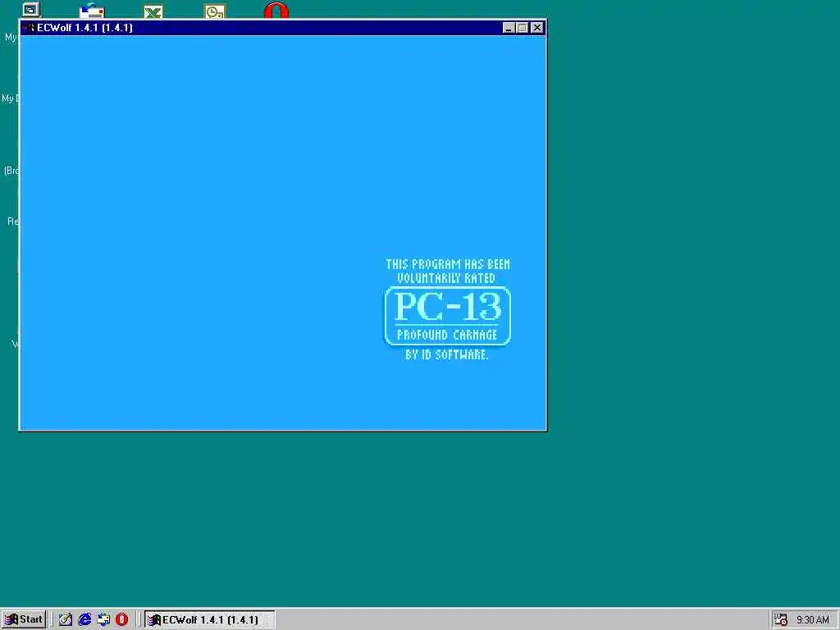Select the monitor desktop icon at top-left

pyautogui.click(x=31, y=9)
